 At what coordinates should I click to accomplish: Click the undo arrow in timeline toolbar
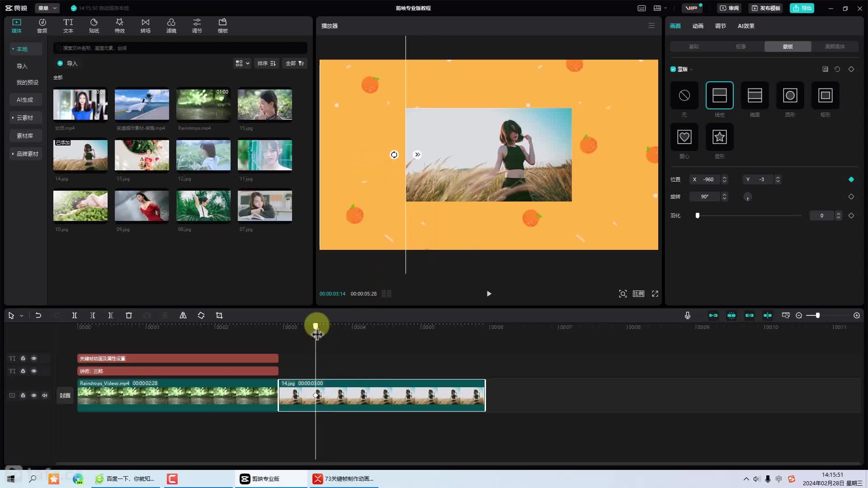tap(38, 315)
